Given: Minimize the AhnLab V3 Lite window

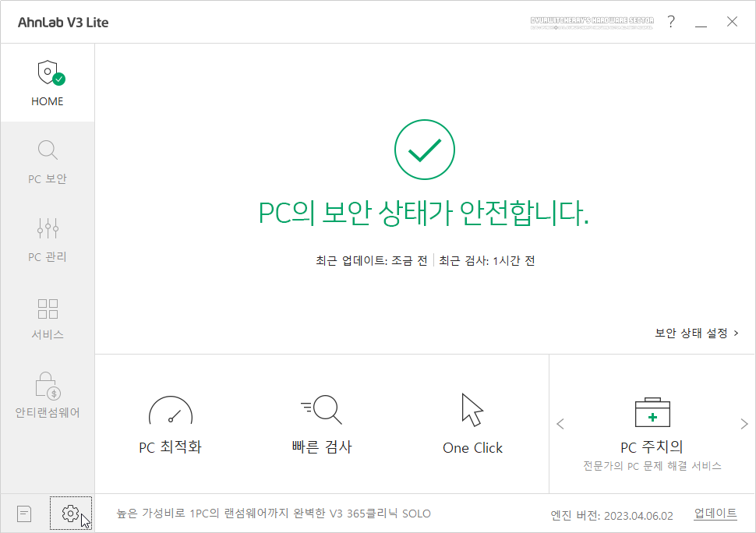Looking at the screenshot, I should pos(701,22).
